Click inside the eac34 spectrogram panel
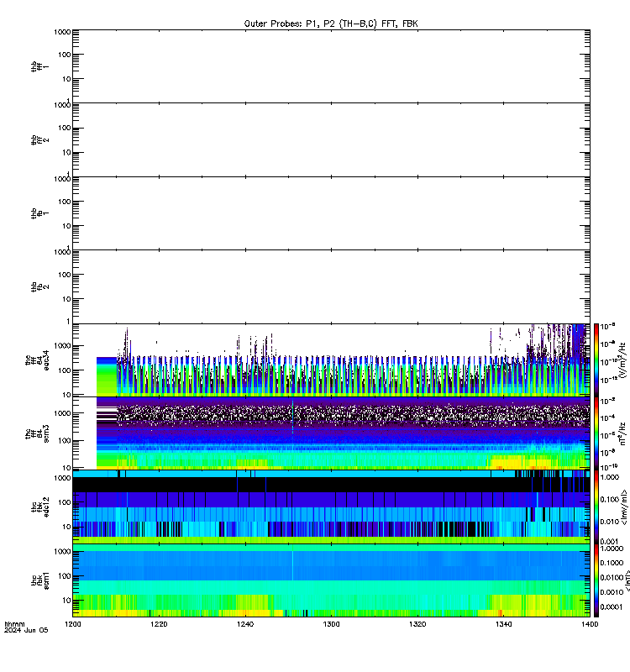630x672 pixels. (331, 360)
